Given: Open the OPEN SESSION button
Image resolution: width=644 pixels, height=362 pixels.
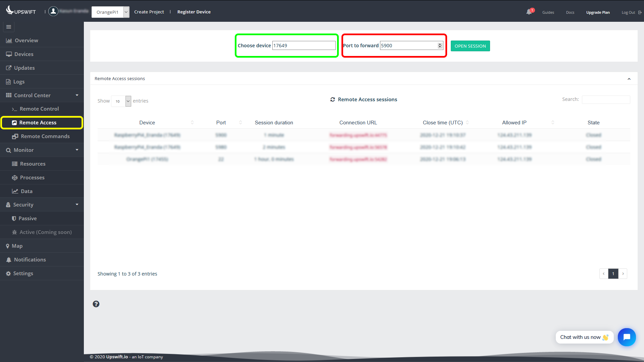Looking at the screenshot, I should [x=470, y=46].
